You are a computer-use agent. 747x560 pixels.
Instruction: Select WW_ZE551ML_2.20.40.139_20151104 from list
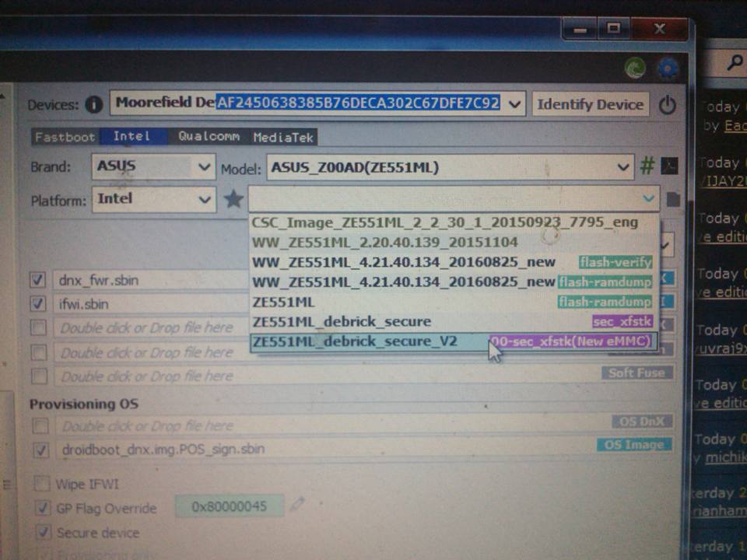pyautogui.click(x=454, y=242)
